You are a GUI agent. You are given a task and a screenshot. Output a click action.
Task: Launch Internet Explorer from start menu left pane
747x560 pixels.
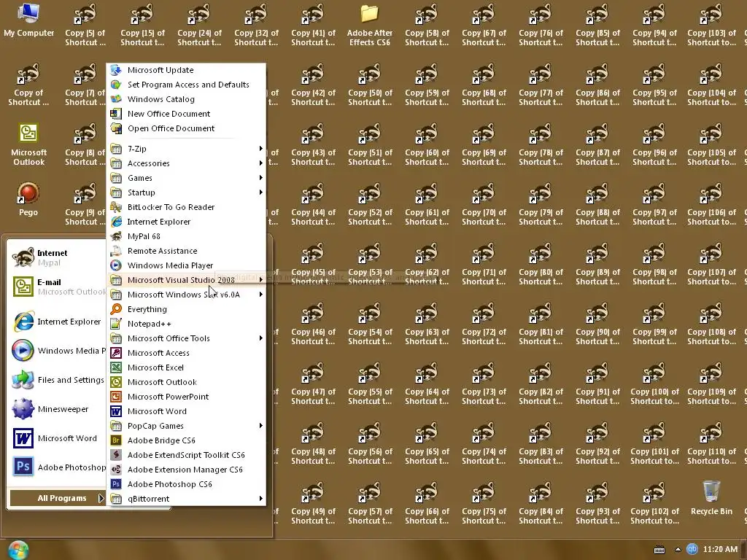click(x=57, y=322)
